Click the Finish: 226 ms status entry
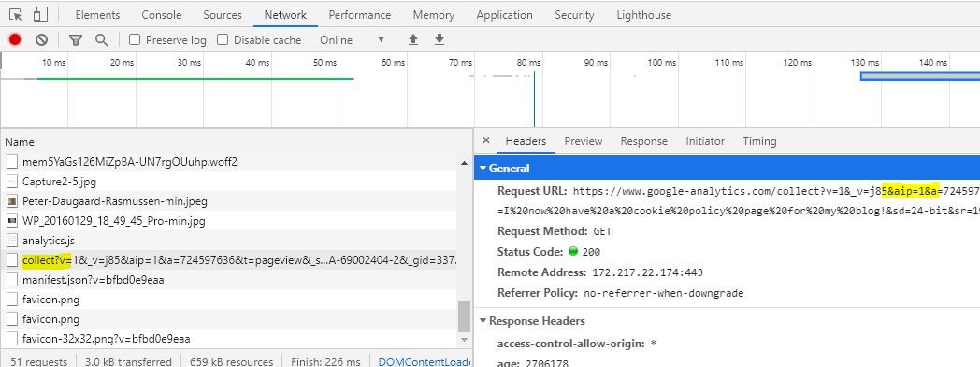980x367 pixels. (325, 361)
